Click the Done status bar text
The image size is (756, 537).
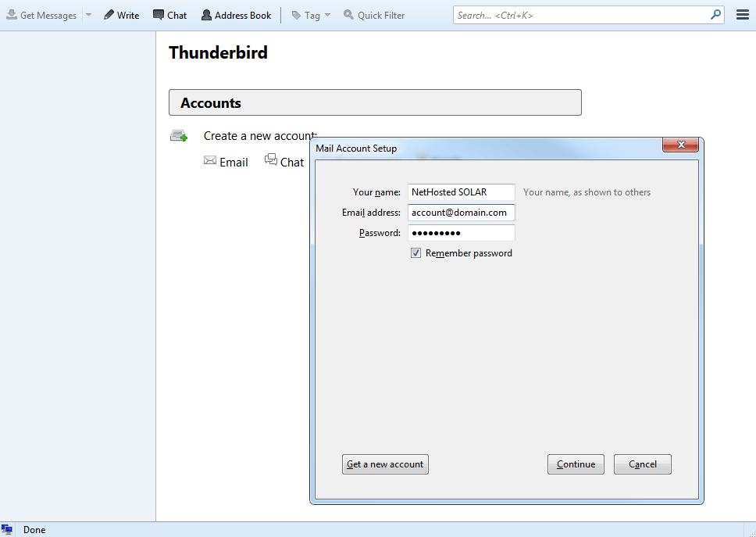click(34, 530)
